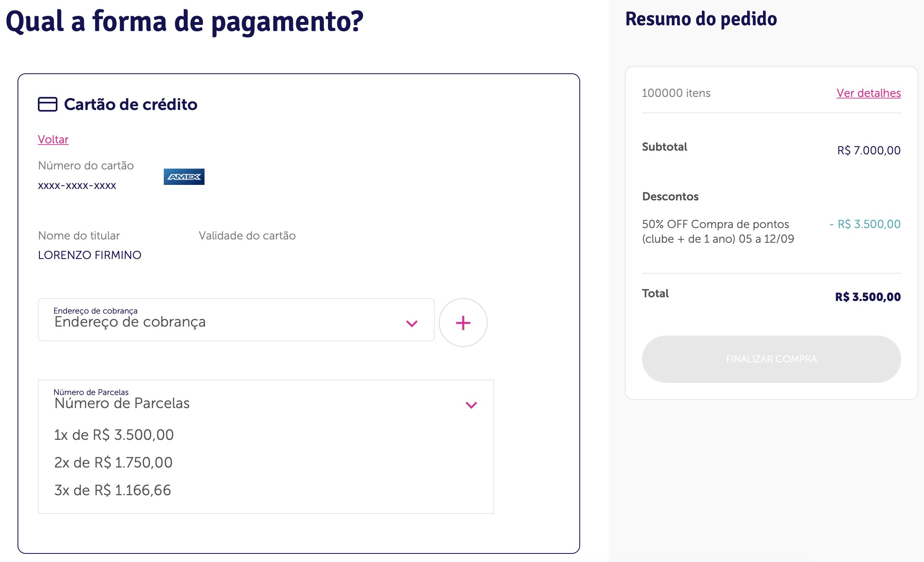Click the FINALIZAR COMPRA button

point(771,359)
